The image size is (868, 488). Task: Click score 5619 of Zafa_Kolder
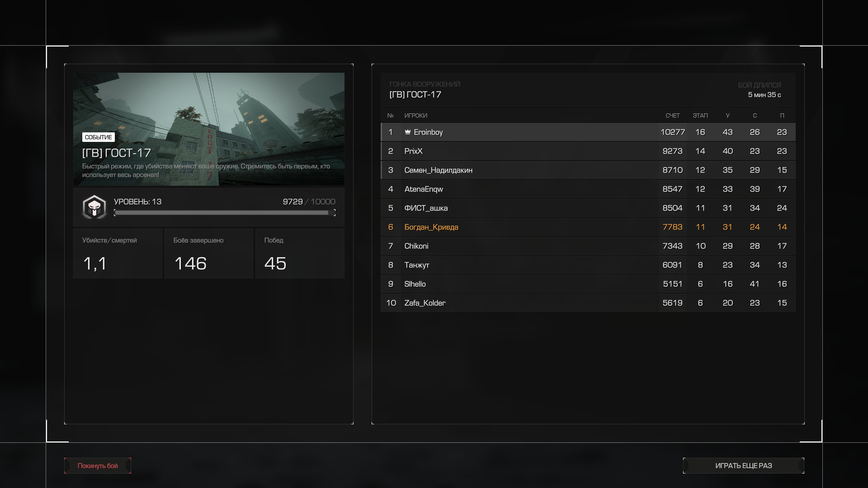(673, 303)
